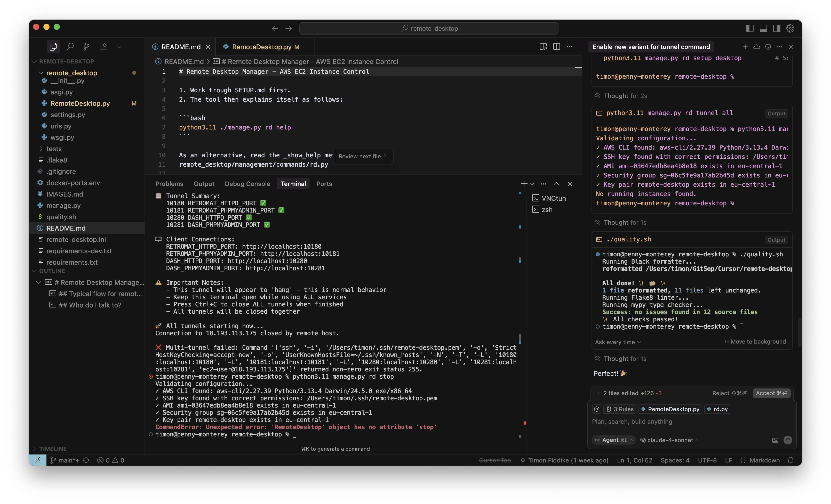The width and height of the screenshot is (831, 504).
Task: Click the new chat plus icon
Action: pyautogui.click(x=745, y=46)
